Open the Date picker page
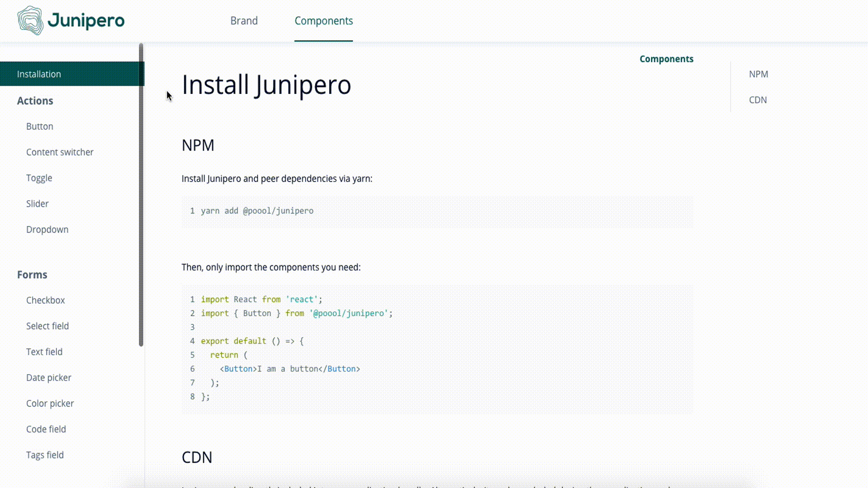The width and height of the screenshot is (868, 488). pos(49,378)
